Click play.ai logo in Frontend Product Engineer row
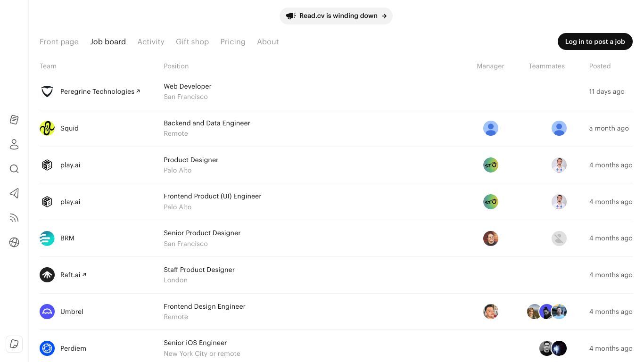Viewport: 644px width, 362px height. click(47, 202)
